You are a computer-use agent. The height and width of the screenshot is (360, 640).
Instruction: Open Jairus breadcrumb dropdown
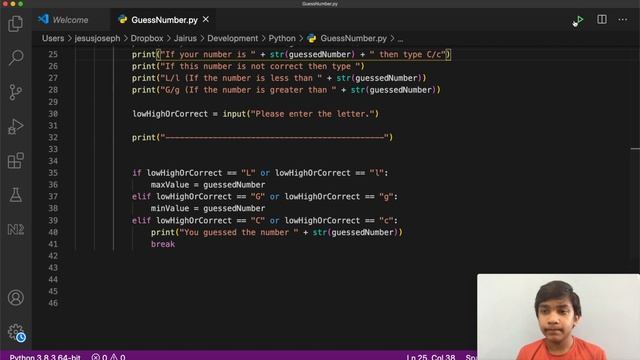point(185,38)
